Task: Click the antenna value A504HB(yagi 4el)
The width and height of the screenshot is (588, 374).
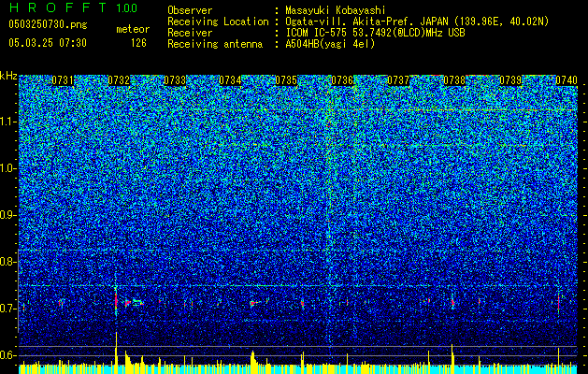Action: [x=330, y=44]
